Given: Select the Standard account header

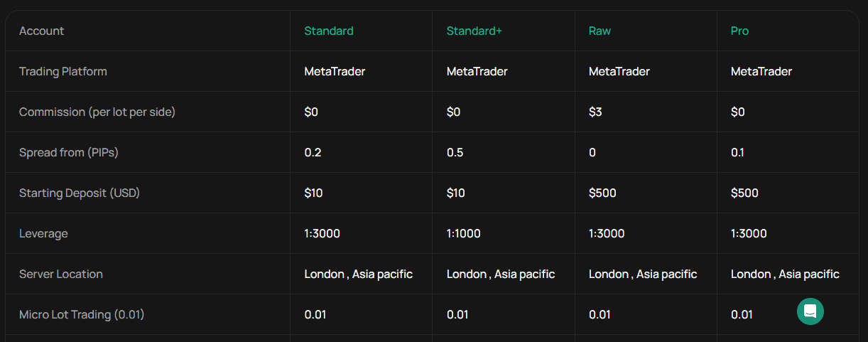Looking at the screenshot, I should (329, 31).
